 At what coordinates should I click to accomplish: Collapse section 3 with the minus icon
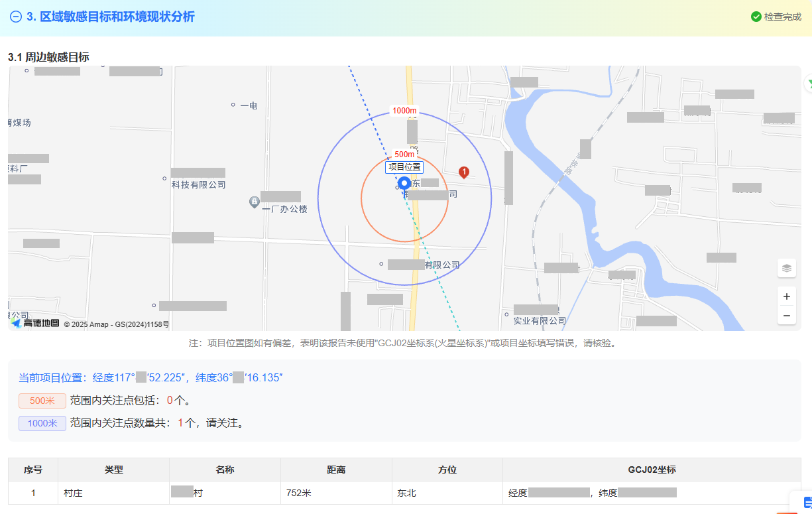pyautogui.click(x=16, y=17)
